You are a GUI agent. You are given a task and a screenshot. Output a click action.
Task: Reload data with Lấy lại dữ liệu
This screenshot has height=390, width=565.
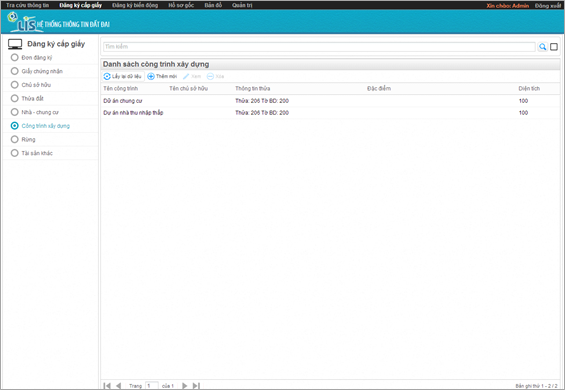pos(123,76)
